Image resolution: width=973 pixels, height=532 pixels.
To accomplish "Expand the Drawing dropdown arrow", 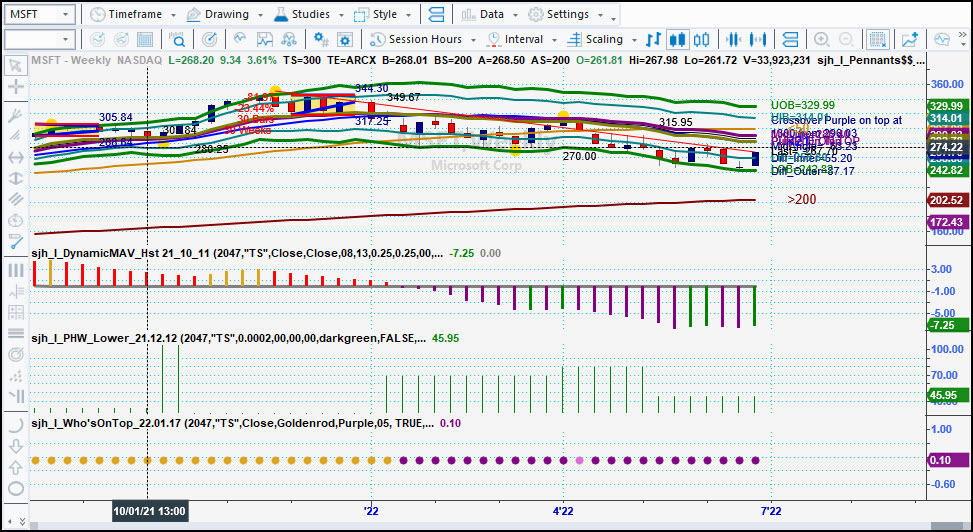I will pyautogui.click(x=260, y=15).
